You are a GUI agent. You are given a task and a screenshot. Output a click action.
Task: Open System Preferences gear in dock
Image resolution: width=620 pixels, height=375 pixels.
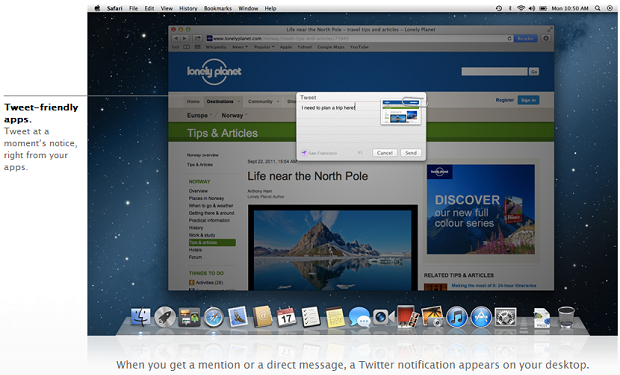point(506,317)
